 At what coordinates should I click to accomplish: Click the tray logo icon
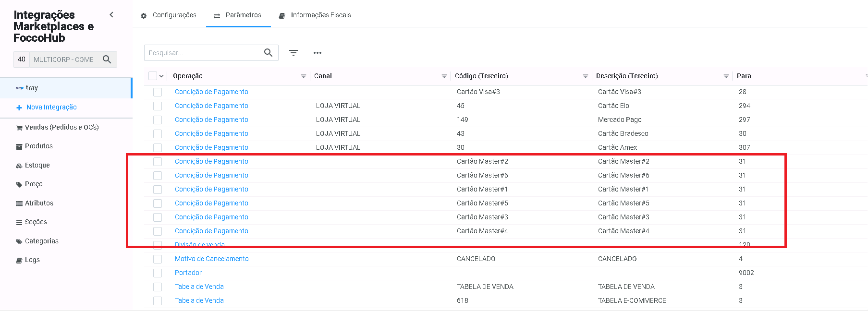pos(20,88)
